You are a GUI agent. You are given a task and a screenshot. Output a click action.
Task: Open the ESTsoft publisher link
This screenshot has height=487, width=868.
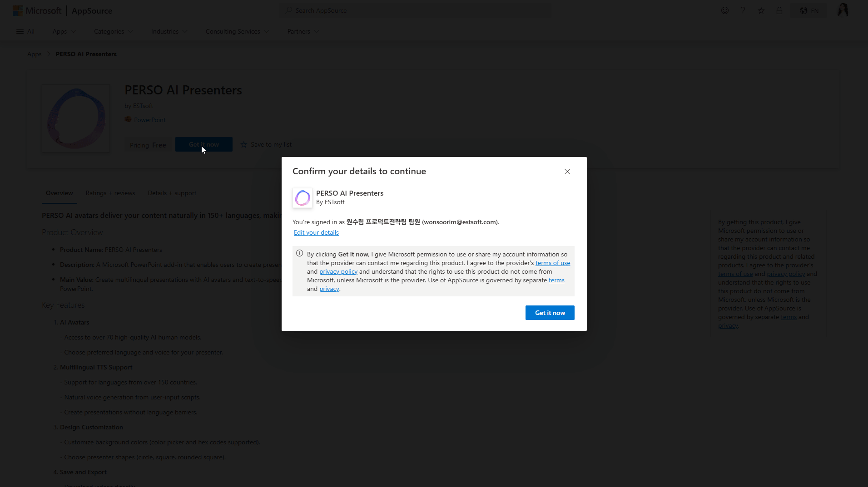point(143,106)
